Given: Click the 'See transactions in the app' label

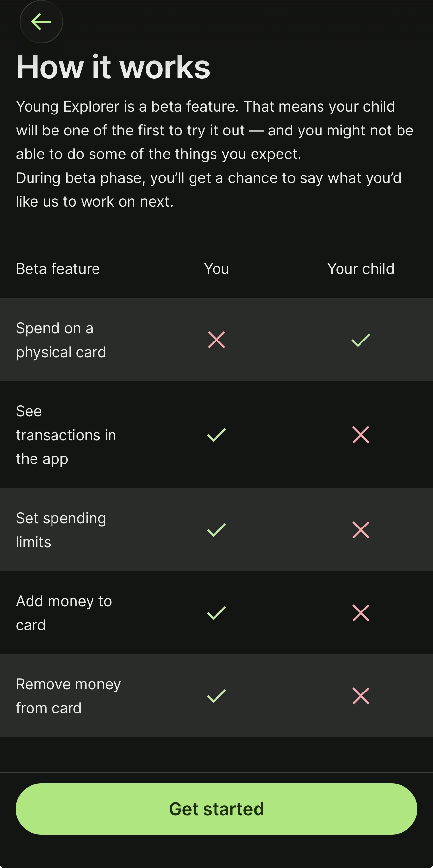Looking at the screenshot, I should click(66, 435).
